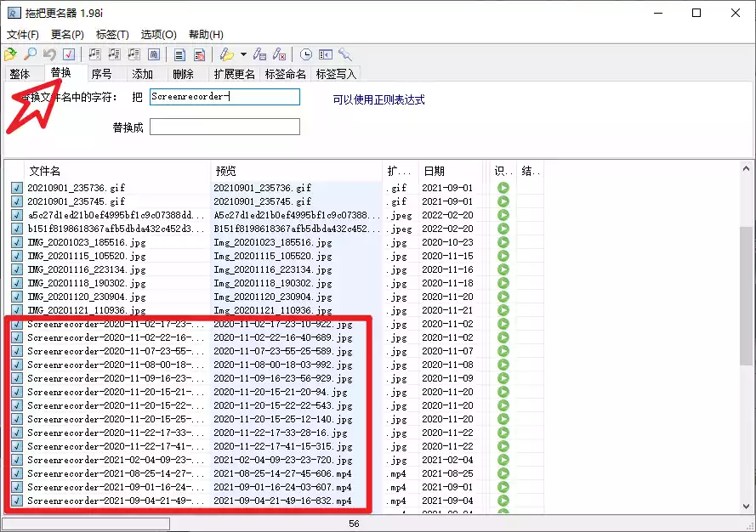Click the pencil with save disk icon
This screenshot has height=532, width=756.
tap(260, 54)
